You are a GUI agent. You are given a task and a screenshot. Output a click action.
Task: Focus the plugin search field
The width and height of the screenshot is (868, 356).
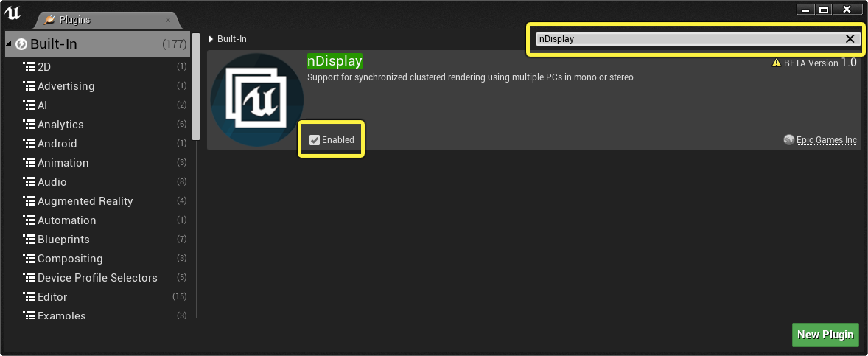pyautogui.click(x=690, y=39)
